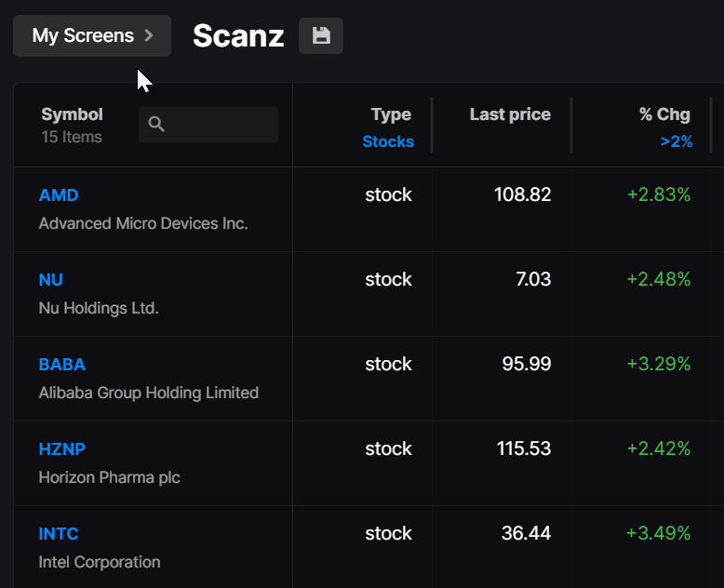Click the +2.83% change cell
This screenshot has height=588, width=724.
click(x=659, y=194)
